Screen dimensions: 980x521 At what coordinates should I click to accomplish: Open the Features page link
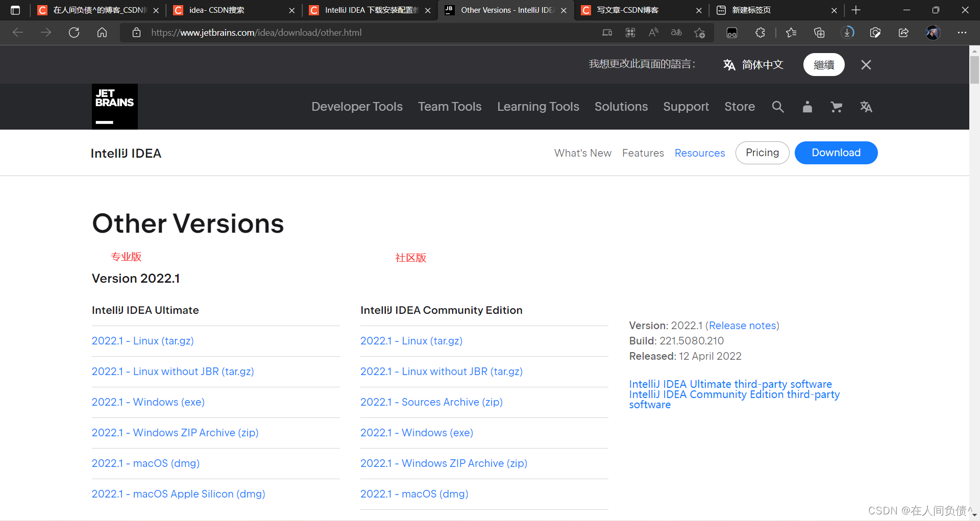tap(643, 153)
